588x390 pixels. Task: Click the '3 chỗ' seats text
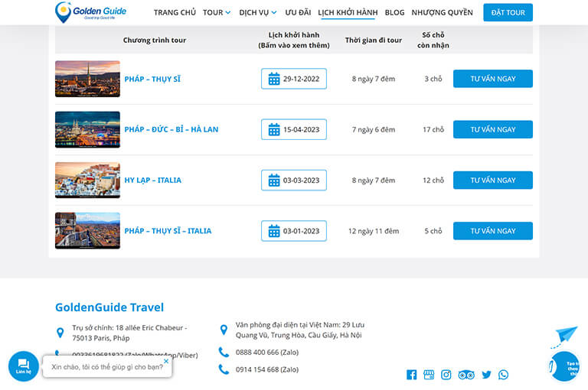[433, 79]
